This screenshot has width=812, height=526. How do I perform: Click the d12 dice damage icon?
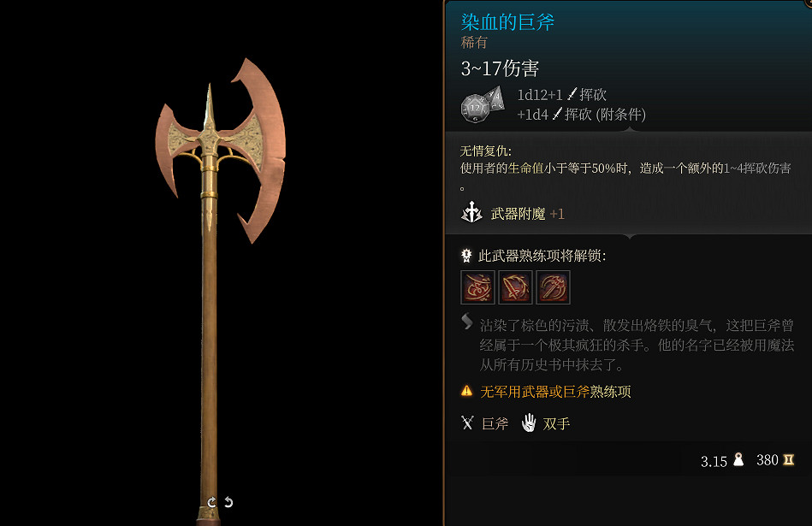point(483,104)
